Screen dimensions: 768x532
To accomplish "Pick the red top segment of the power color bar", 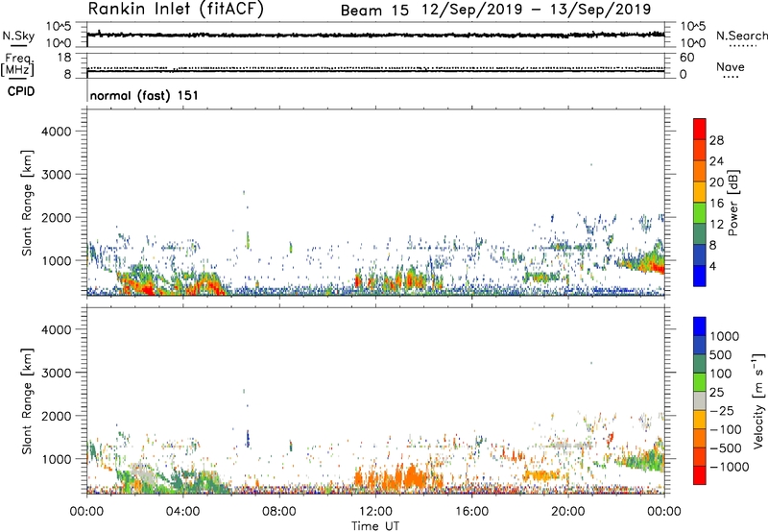I will [x=700, y=129].
